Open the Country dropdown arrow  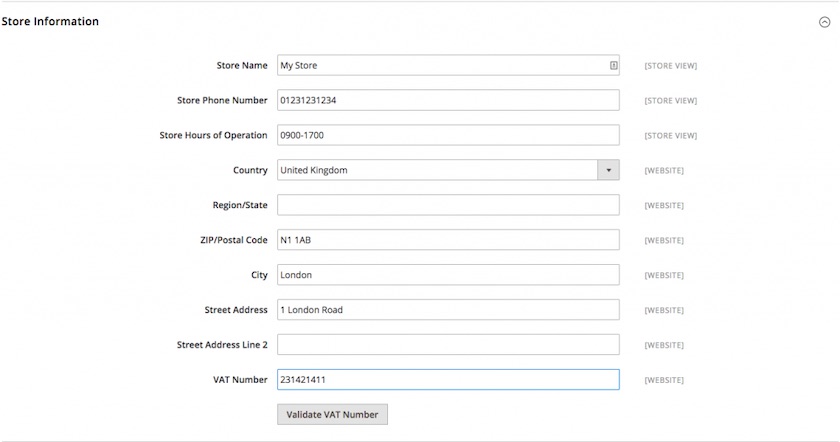coord(609,170)
